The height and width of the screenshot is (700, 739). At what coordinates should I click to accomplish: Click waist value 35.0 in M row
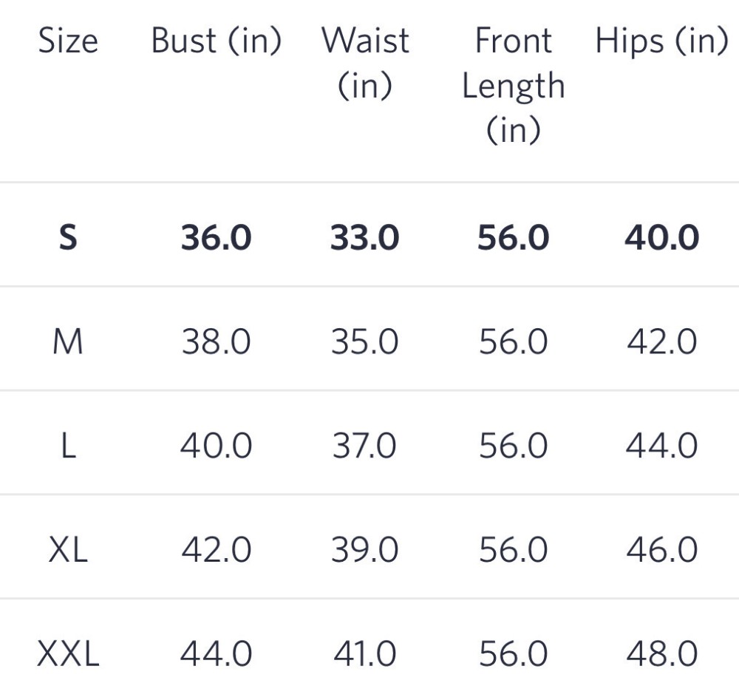pos(364,342)
